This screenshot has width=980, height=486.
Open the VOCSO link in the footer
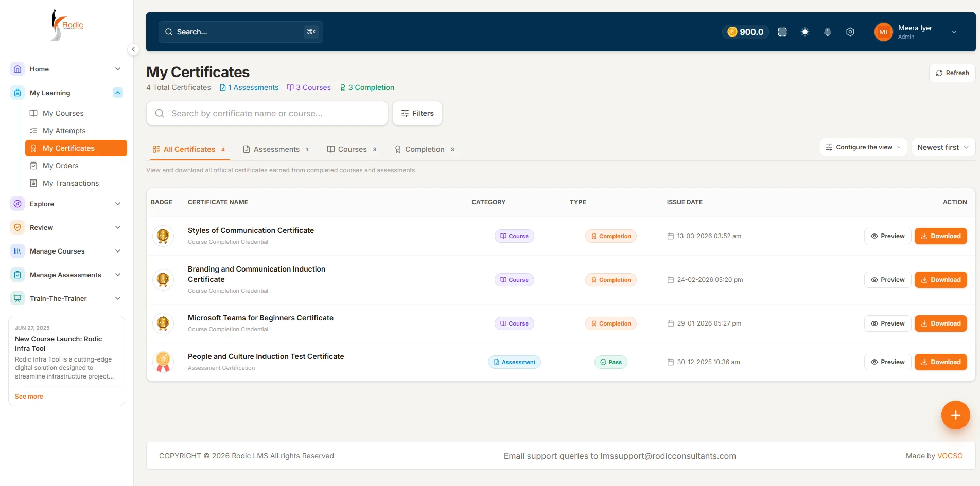pyautogui.click(x=950, y=456)
